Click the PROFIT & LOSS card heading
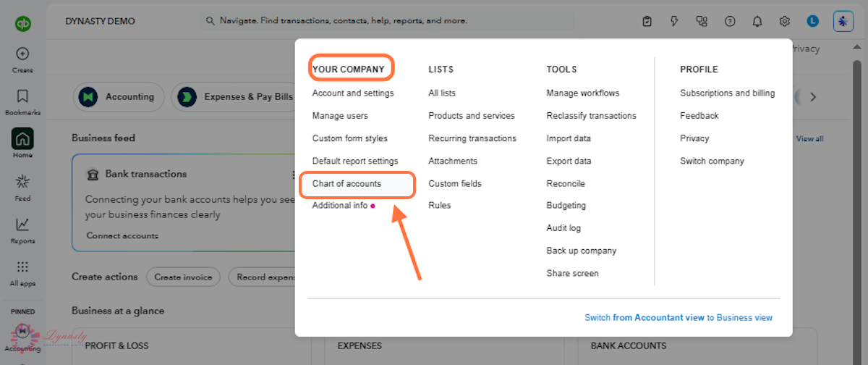This screenshot has width=868, height=365. click(x=119, y=346)
